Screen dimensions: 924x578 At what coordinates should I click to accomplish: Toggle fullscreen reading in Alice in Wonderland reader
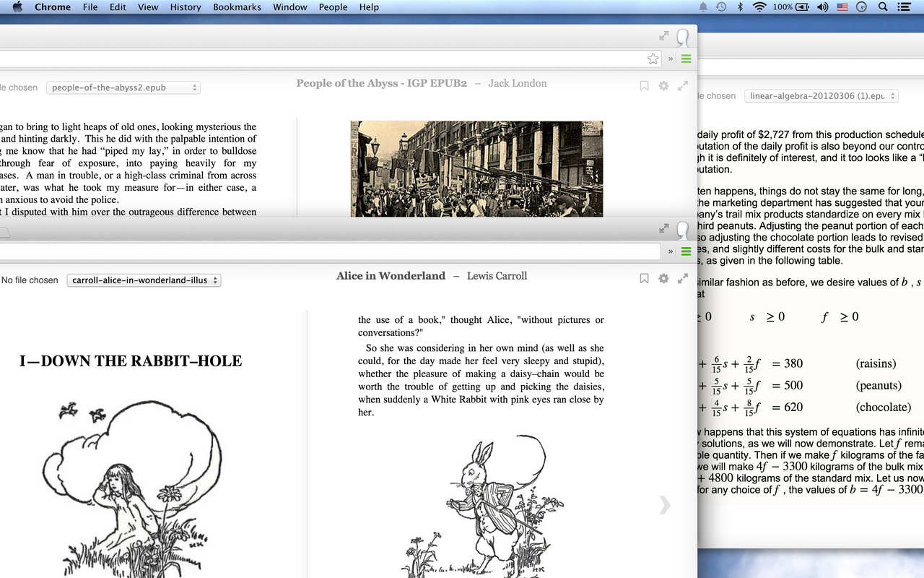click(x=683, y=278)
